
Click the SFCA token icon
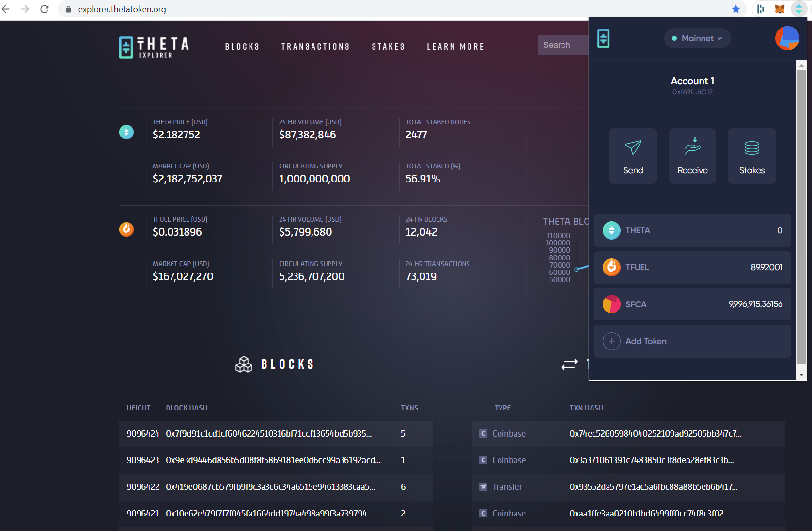pyautogui.click(x=611, y=304)
